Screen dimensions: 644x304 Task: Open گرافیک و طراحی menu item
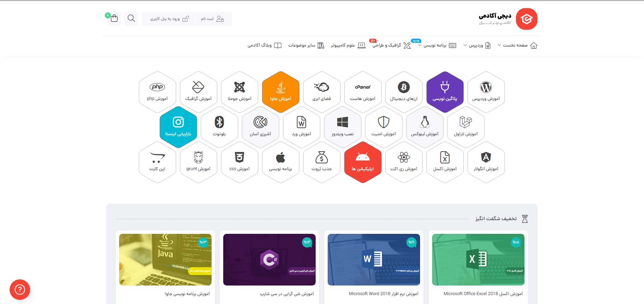pyautogui.click(x=391, y=46)
